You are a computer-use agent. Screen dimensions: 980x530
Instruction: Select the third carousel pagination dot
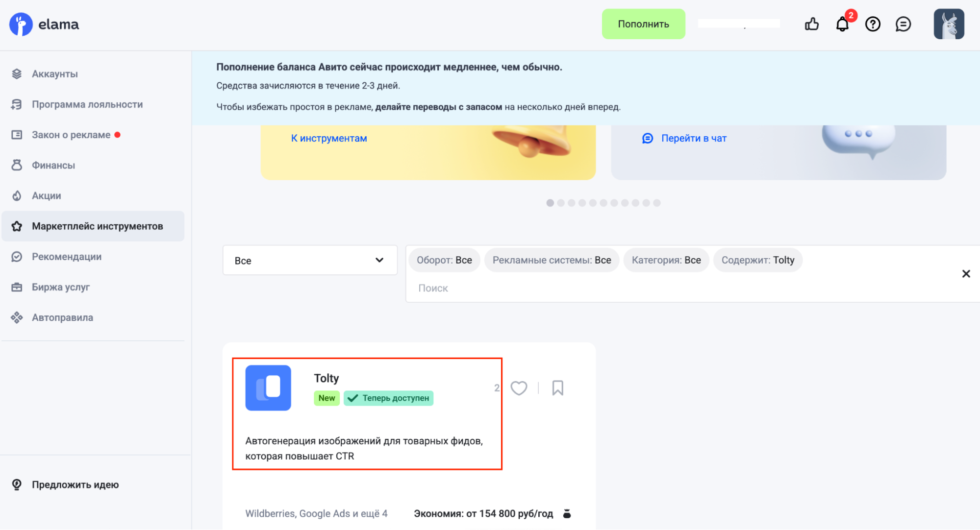pos(572,203)
